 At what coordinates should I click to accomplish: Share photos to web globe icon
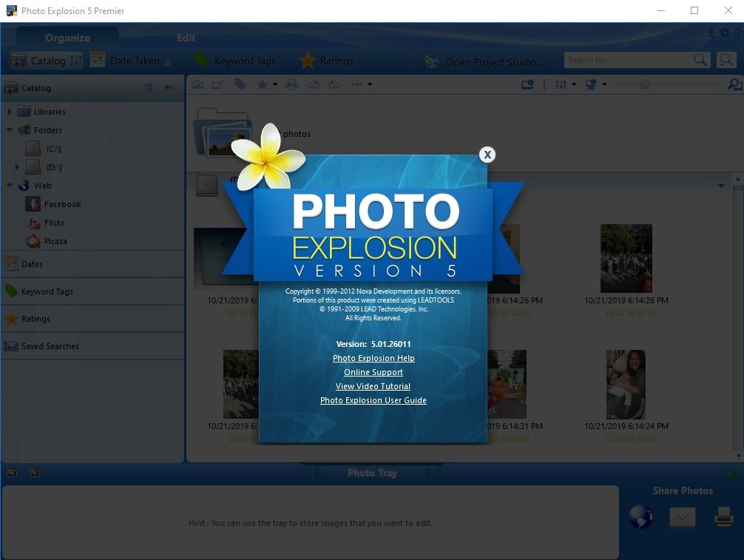point(640,517)
